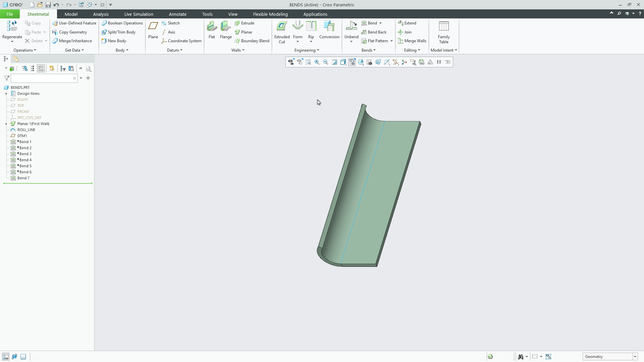Select the Flange wall tool
Image resolution: width=644 pixels, height=362 pixels.
(x=225, y=29)
